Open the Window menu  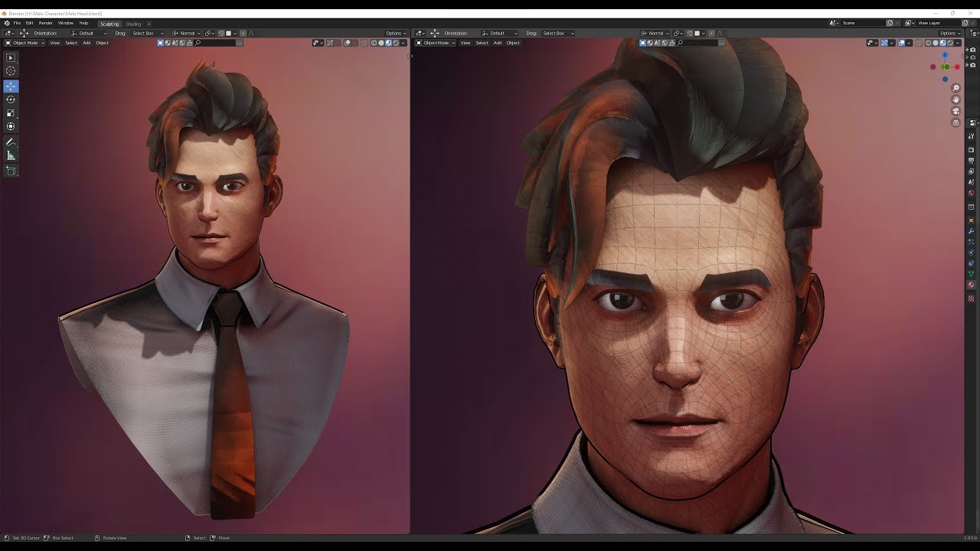(66, 23)
